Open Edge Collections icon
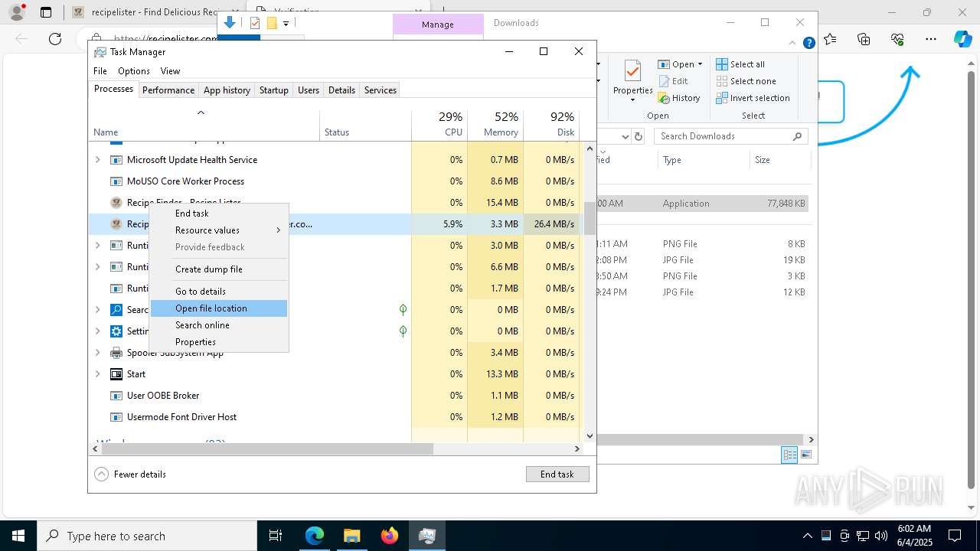 (x=864, y=39)
